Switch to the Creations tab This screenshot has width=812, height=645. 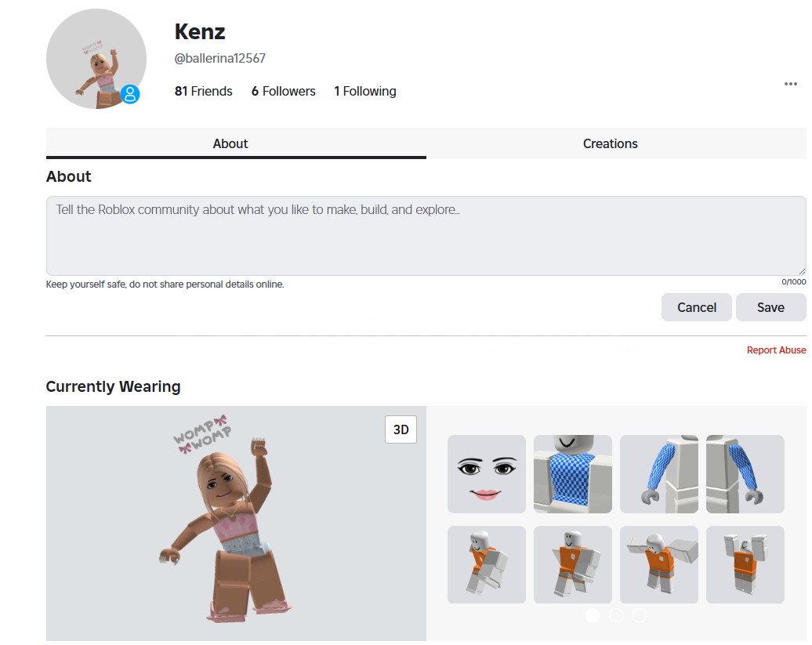(x=610, y=143)
